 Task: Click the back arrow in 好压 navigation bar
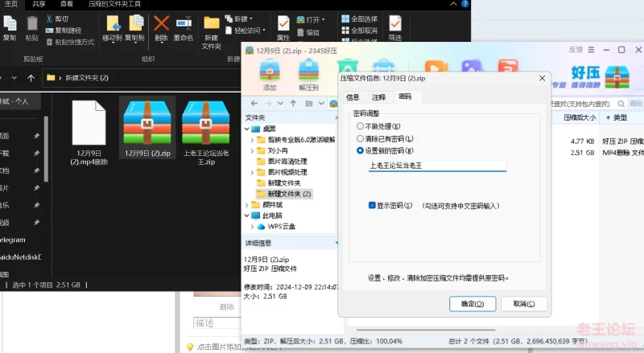tap(254, 104)
